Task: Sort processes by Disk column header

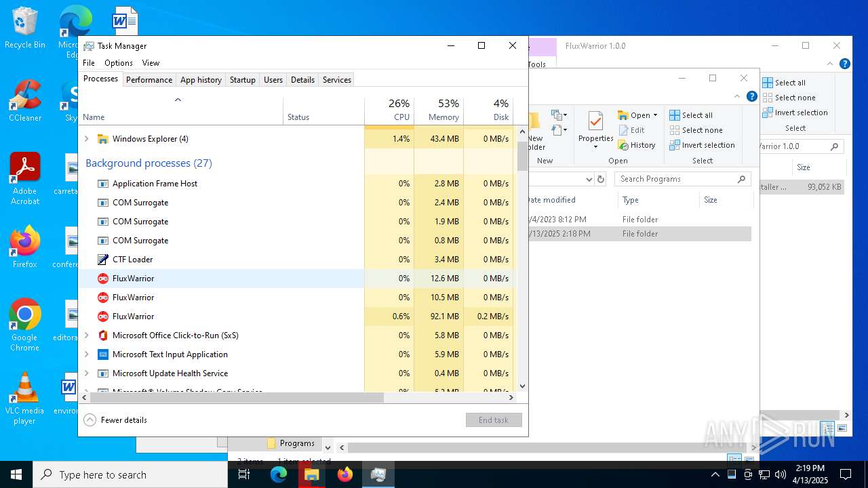Action: [x=488, y=111]
